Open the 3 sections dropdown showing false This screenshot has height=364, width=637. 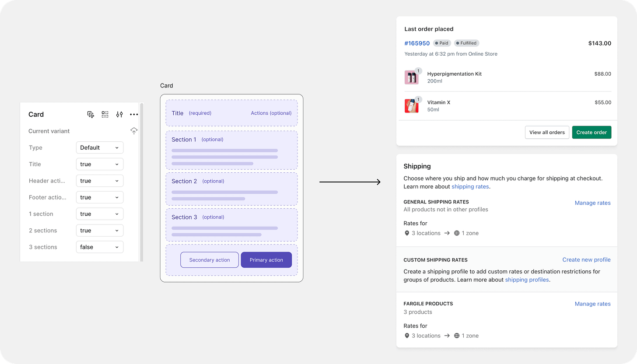pyautogui.click(x=100, y=247)
